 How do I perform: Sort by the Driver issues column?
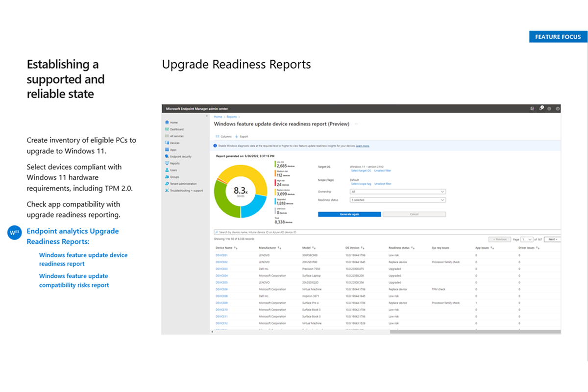coord(529,248)
